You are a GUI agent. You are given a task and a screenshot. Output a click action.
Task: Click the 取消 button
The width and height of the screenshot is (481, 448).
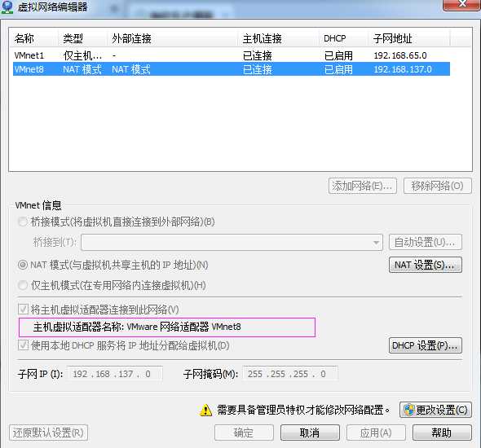pos(310,433)
